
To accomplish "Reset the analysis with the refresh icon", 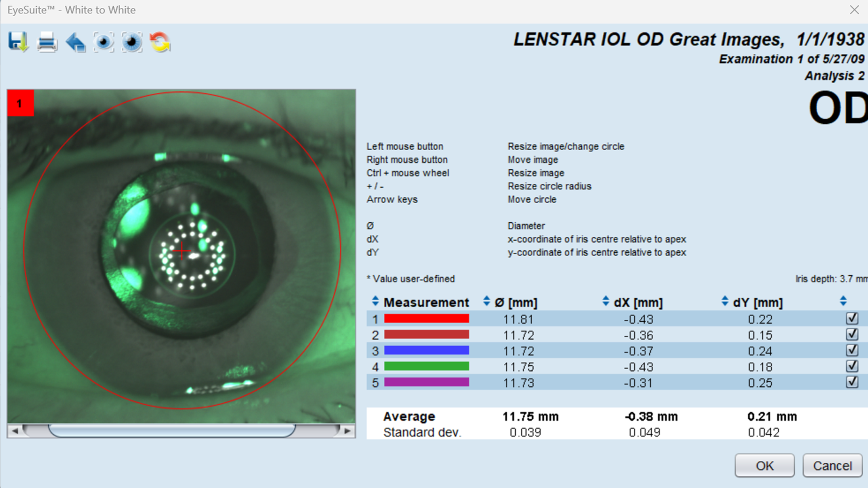I will point(160,42).
